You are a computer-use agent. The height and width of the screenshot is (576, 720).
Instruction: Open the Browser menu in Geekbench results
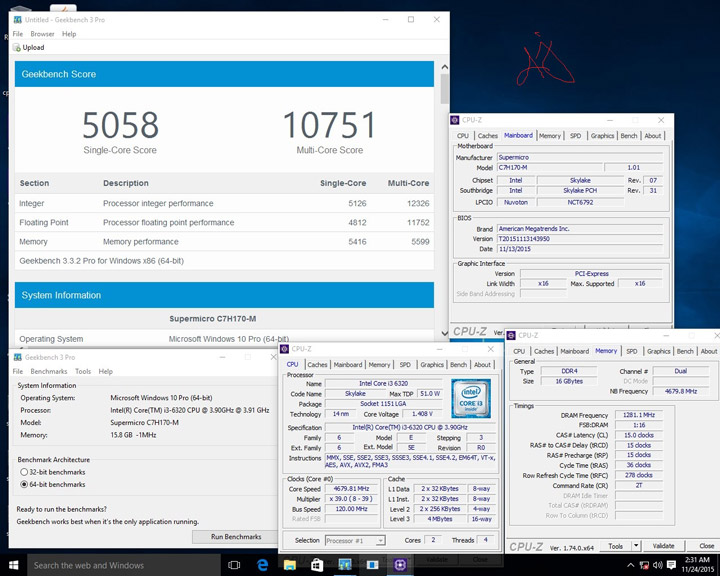tap(42, 34)
